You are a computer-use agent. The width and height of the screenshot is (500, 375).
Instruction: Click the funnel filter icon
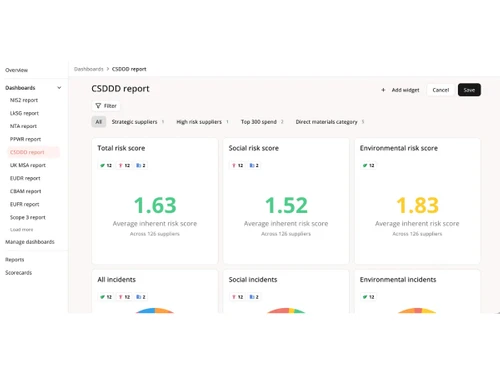[98, 106]
